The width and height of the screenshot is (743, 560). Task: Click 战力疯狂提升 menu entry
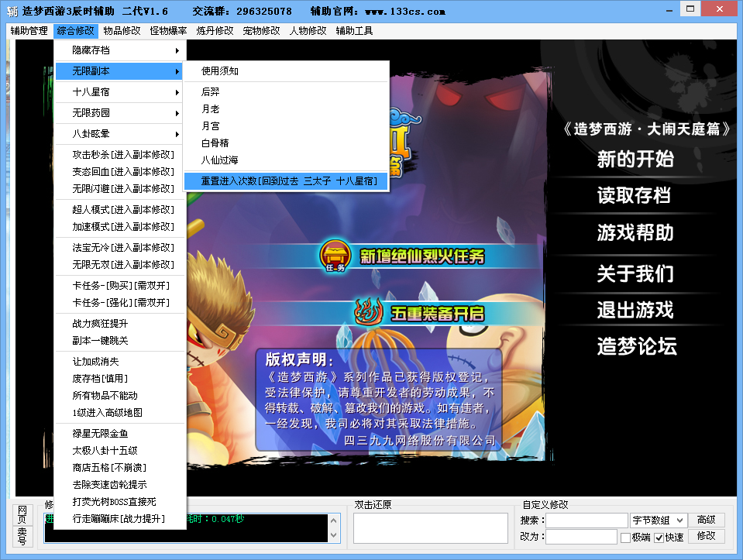click(x=120, y=323)
